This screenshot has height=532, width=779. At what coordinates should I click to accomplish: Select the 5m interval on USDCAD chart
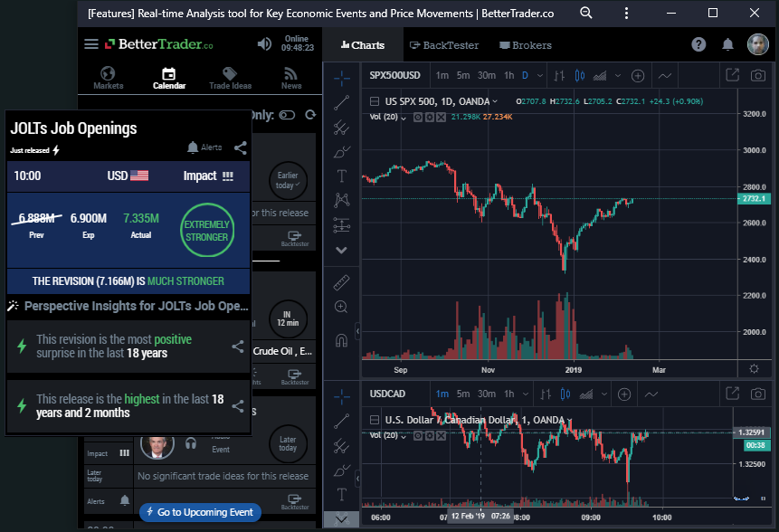pos(463,394)
